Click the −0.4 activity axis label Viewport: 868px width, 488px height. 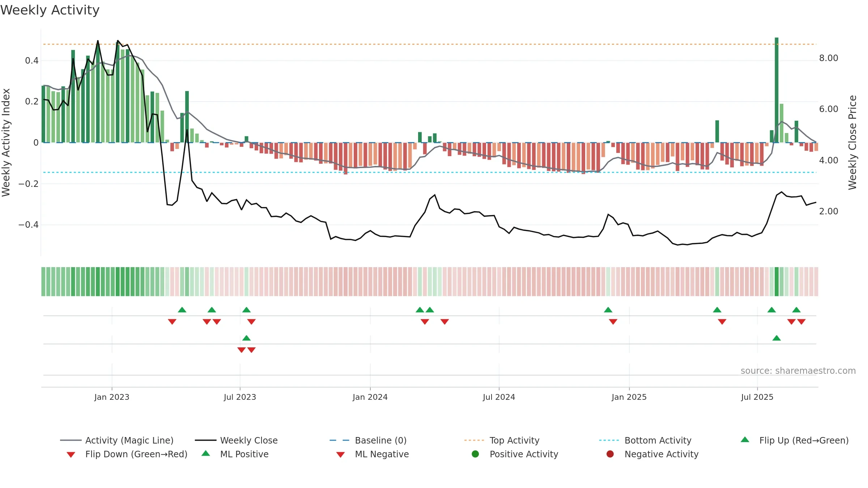click(29, 225)
